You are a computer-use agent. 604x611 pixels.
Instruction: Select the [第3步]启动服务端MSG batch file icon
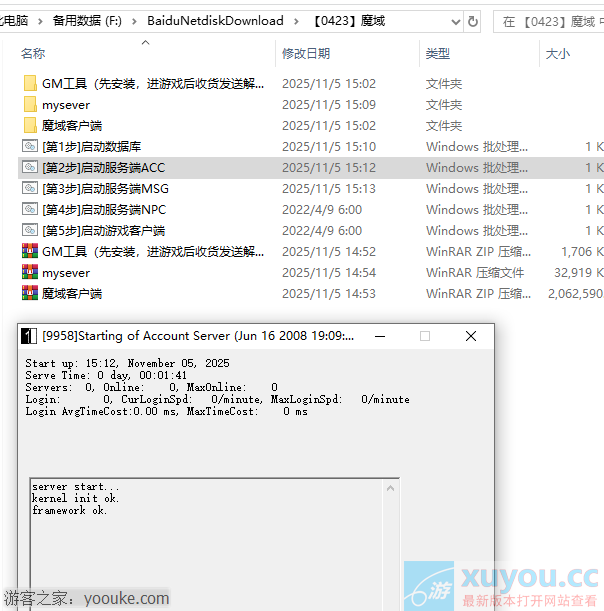click(30, 189)
